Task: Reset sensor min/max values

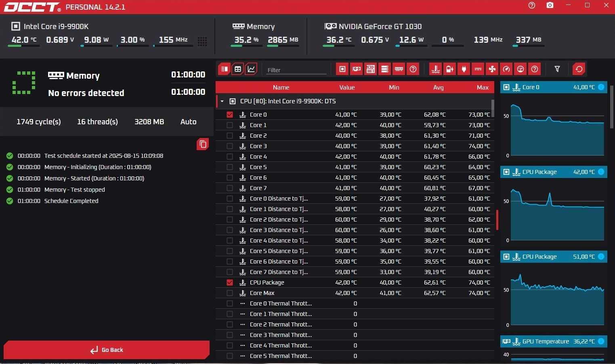Action: coord(579,69)
